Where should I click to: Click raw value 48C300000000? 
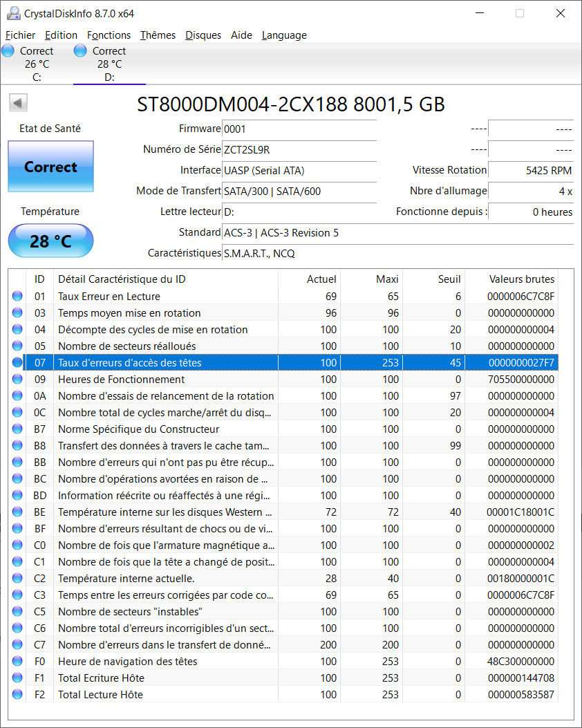click(x=520, y=661)
